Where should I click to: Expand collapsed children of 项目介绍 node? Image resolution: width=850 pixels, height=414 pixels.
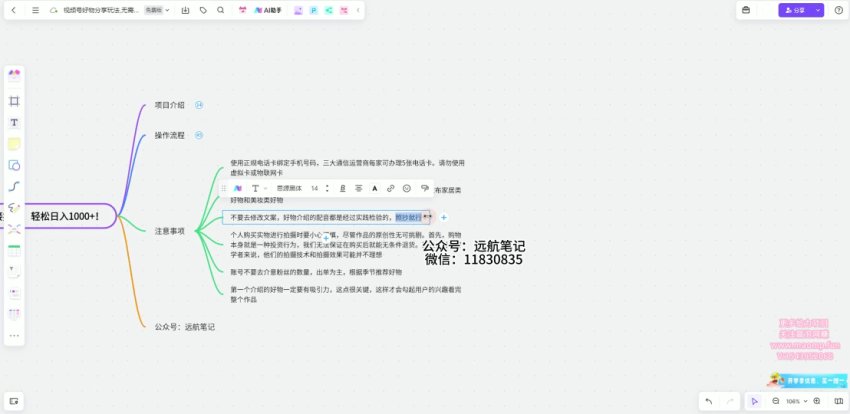[199, 105]
